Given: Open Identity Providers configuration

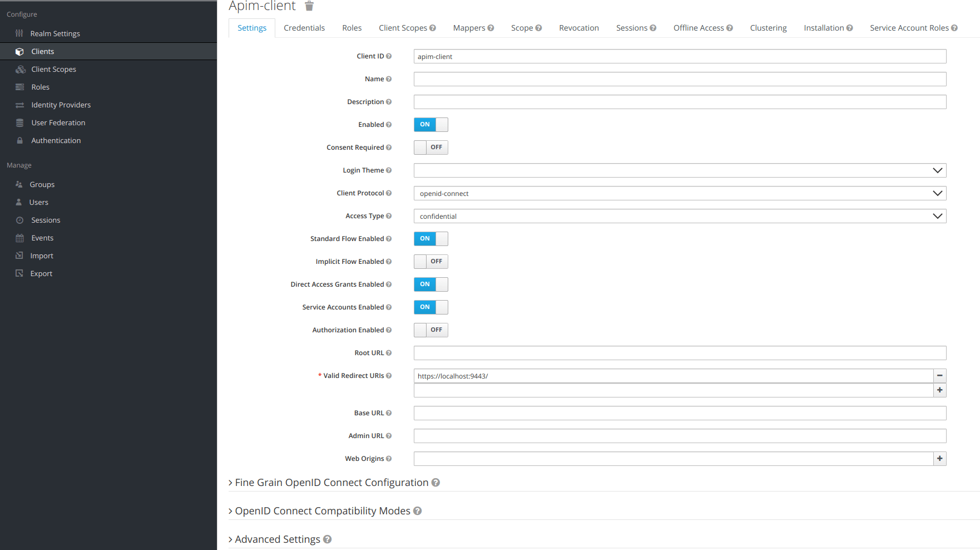Looking at the screenshot, I should click(x=61, y=105).
